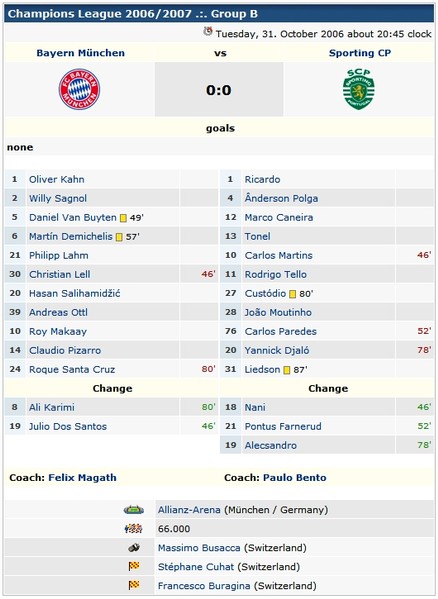Viewport: 438px width, 599px height.
Task: Click the referee whistle icon
Action: pyautogui.click(x=134, y=548)
